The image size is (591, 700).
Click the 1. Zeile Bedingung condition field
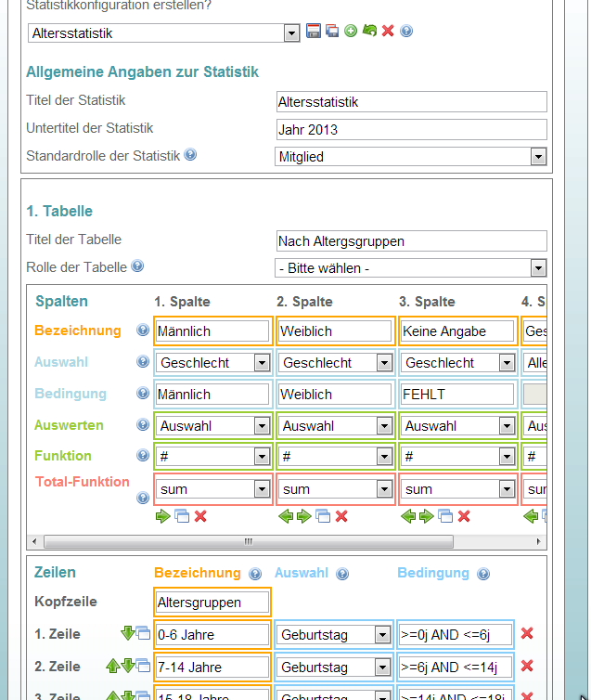455,634
